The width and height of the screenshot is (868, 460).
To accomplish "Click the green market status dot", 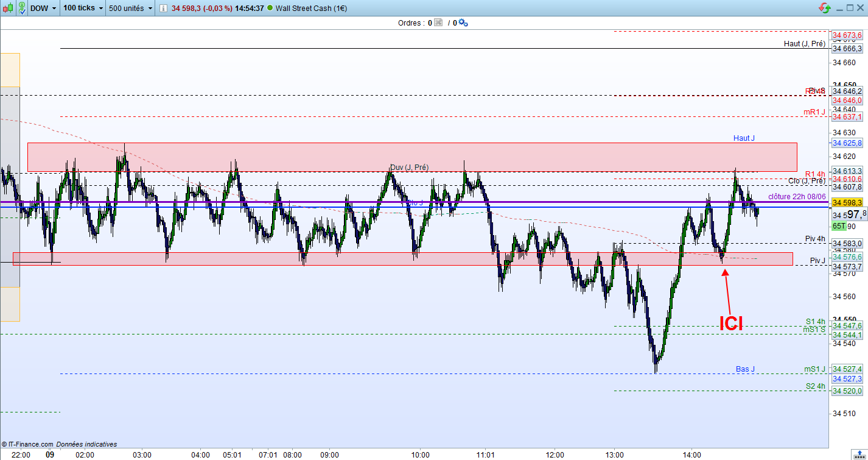I will (270, 8).
